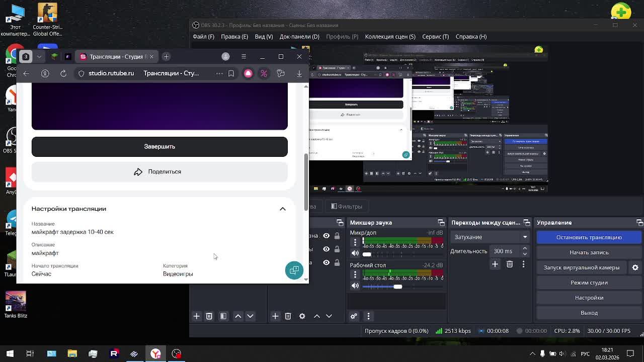Collapse the Настройки трансляции section
The height and width of the screenshot is (362, 644).
(282, 209)
